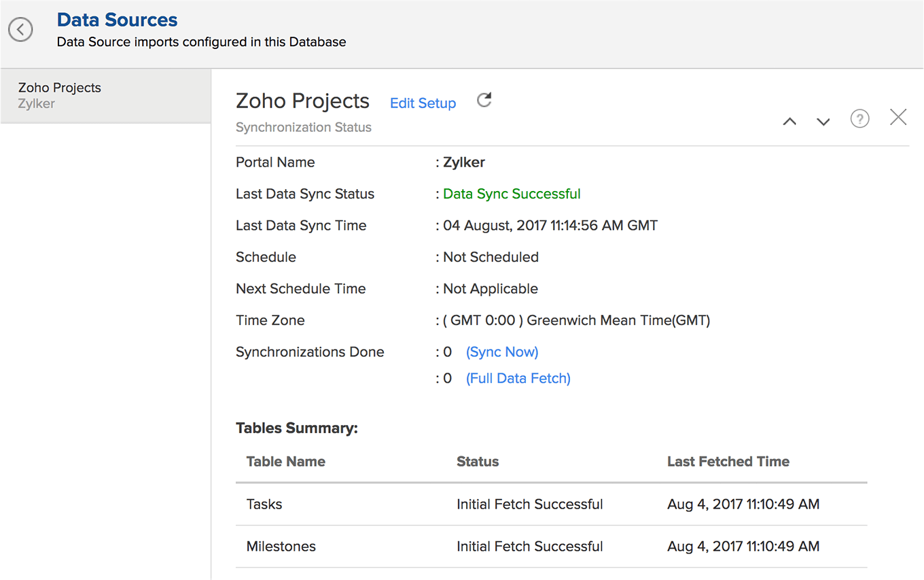Select Zoho Projects Zylker in the sidebar

tap(106, 96)
